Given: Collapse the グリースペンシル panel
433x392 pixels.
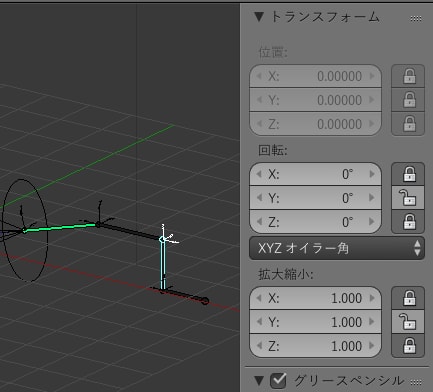Looking at the screenshot, I should point(259,380).
